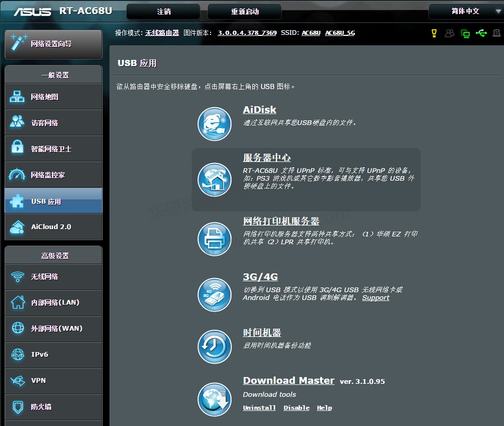Image resolution: width=504 pixels, height=426 pixels.
Task: Open the 智能网络卫士 menu item
Action: (54, 149)
